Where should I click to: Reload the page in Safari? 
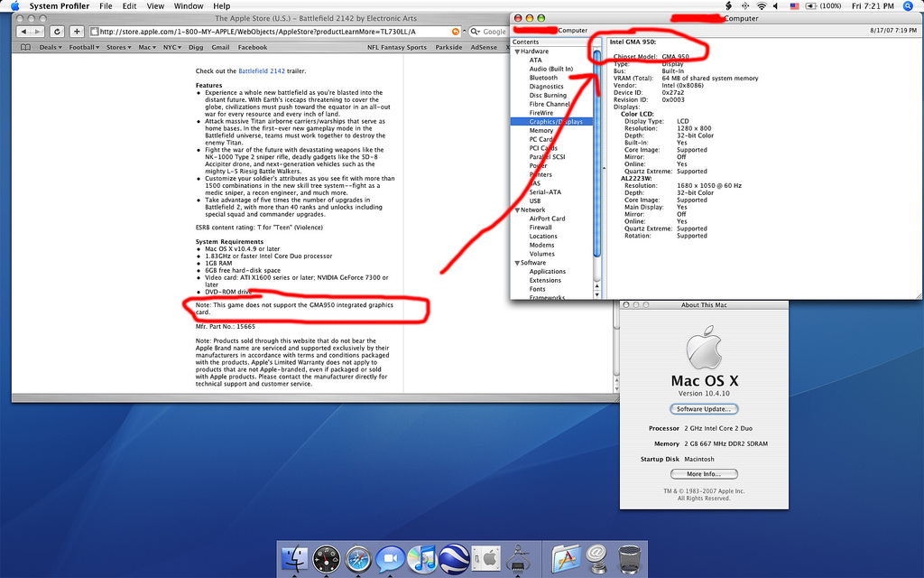[57, 32]
